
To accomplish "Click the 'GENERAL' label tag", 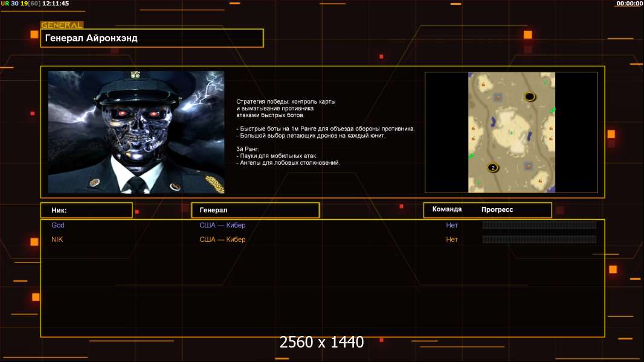I will coord(62,25).
